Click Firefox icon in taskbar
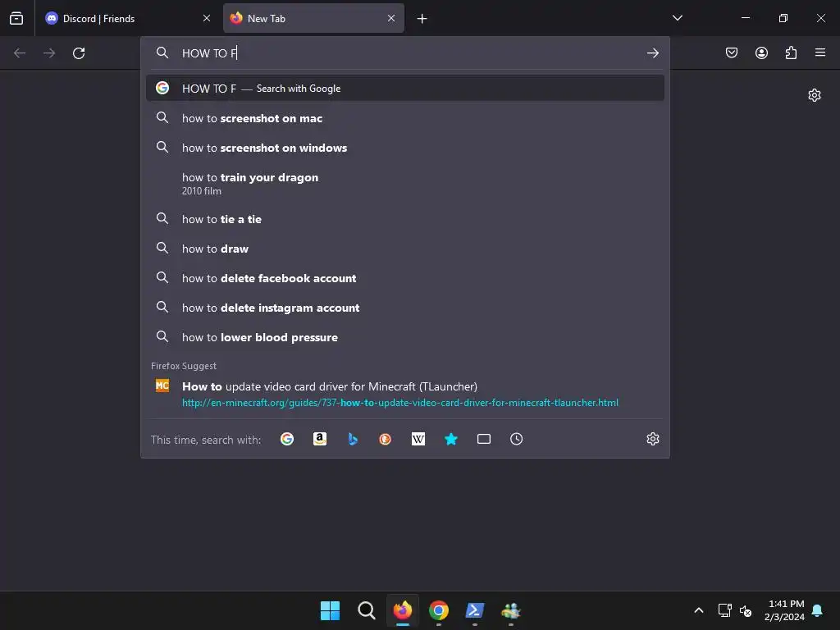840x630 pixels. point(403,610)
